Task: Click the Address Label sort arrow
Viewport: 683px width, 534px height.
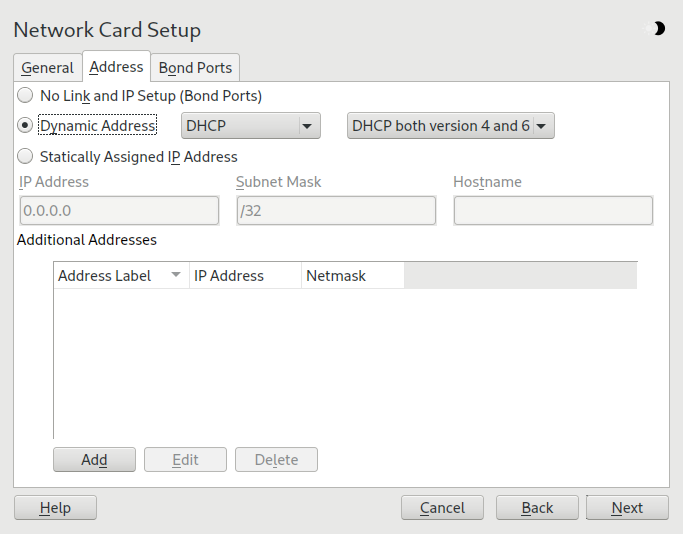Action: 176,275
